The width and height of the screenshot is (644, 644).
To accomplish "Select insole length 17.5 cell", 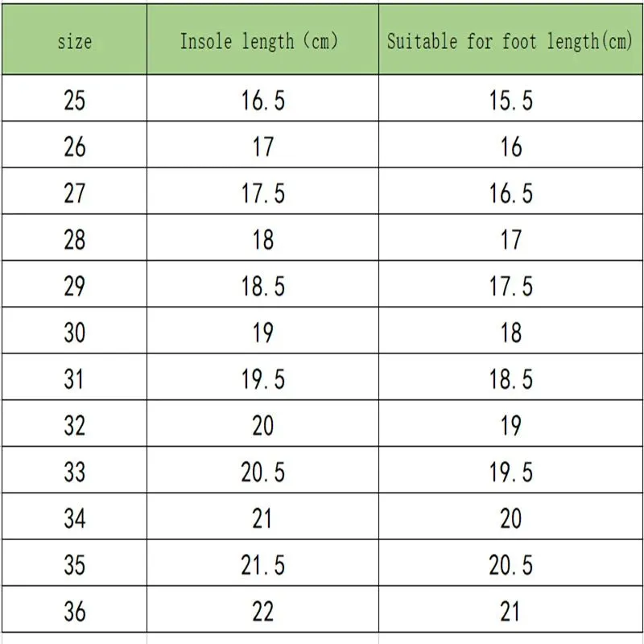I will click(263, 191).
